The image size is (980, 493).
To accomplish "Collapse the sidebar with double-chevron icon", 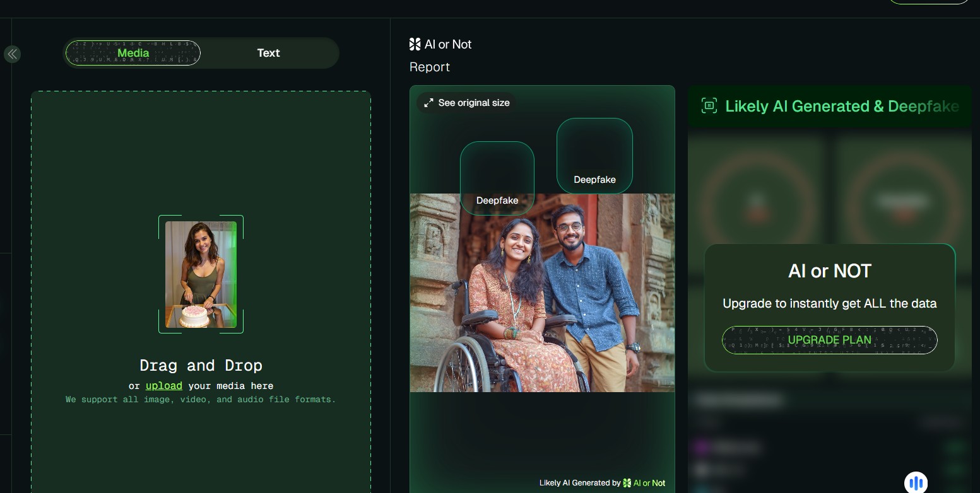I will point(12,54).
